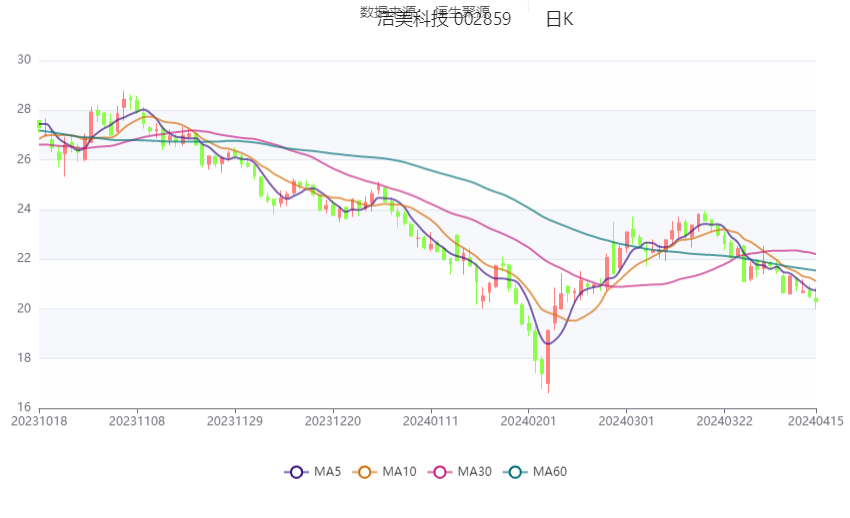Click the 16 price axis label
This screenshot has width=850, height=518.
coord(24,407)
